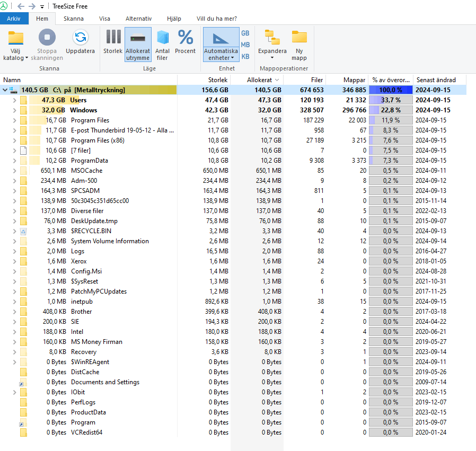476x451 pixels.
Task: Click the PerfLogs folder icon
Action: point(23,402)
